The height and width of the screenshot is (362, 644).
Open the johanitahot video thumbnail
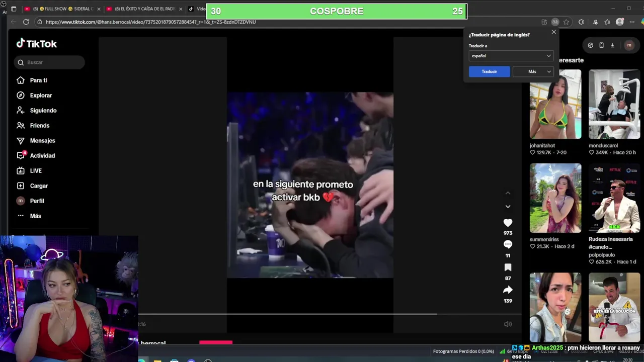(555, 104)
